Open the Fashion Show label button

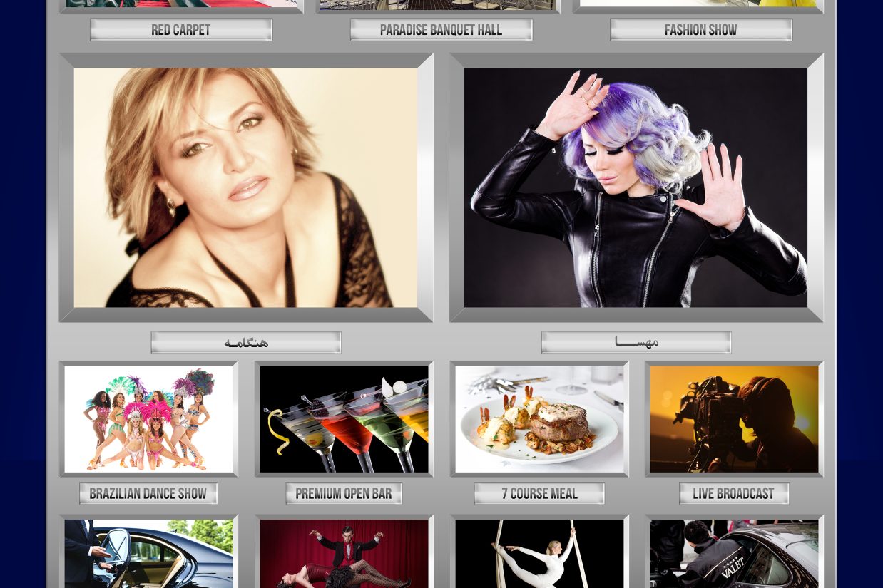coord(701,30)
